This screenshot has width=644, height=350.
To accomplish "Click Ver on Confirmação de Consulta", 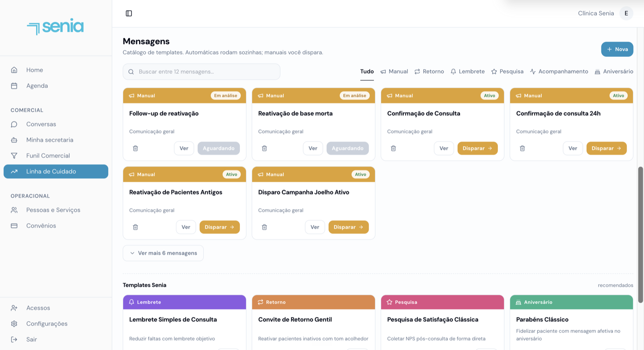I will 444,148.
